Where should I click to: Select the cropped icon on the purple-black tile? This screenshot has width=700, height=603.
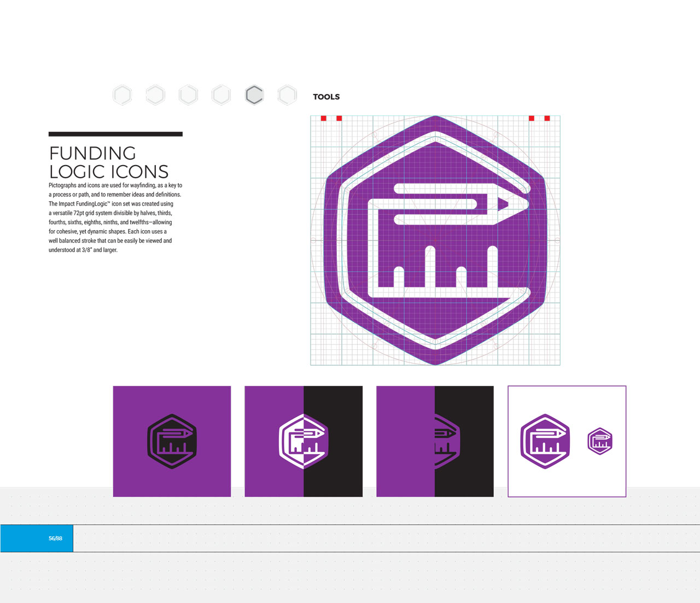pos(447,441)
